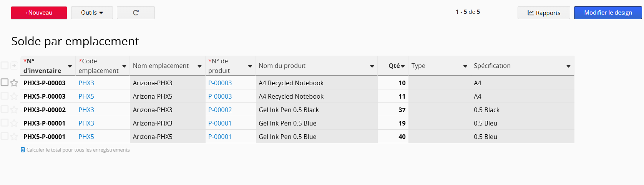
Task: Click the plus icon in header row
Action: click(14, 66)
